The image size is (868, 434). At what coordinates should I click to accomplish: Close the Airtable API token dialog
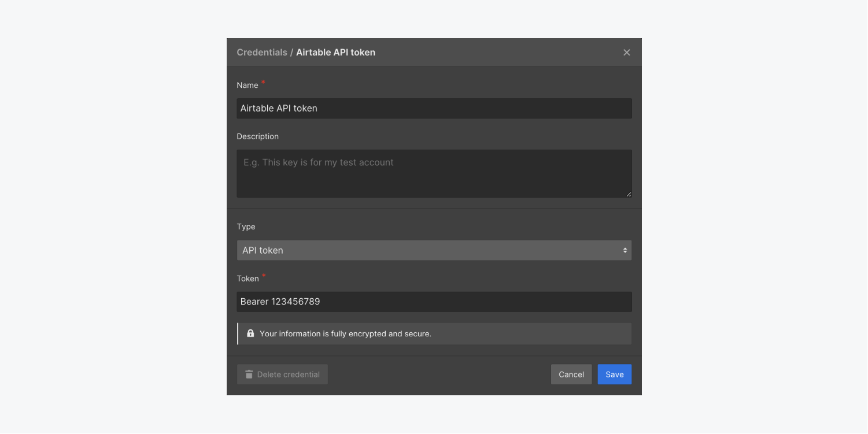(x=626, y=53)
